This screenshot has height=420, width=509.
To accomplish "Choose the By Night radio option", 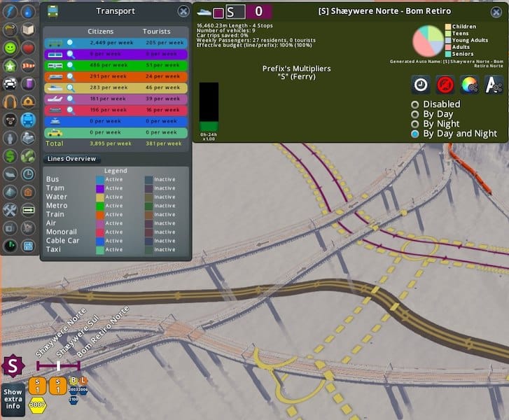I will [x=415, y=124].
